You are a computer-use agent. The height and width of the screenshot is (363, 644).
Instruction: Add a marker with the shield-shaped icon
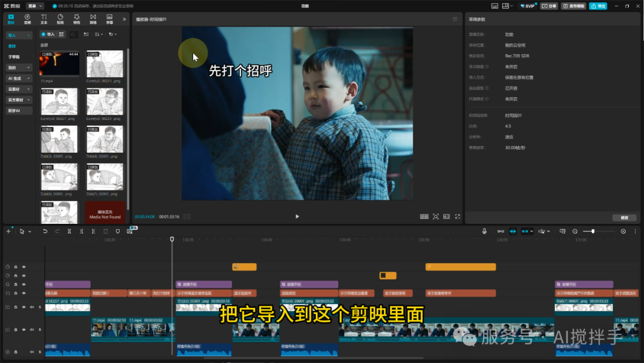(x=117, y=232)
